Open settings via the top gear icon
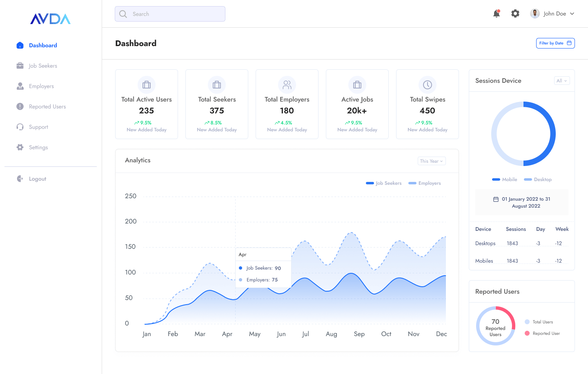The height and width of the screenshot is (374, 588). pyautogui.click(x=515, y=13)
